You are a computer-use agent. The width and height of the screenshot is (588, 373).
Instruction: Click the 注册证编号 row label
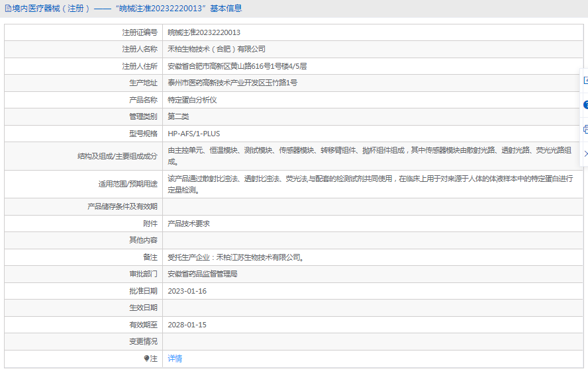pos(140,32)
